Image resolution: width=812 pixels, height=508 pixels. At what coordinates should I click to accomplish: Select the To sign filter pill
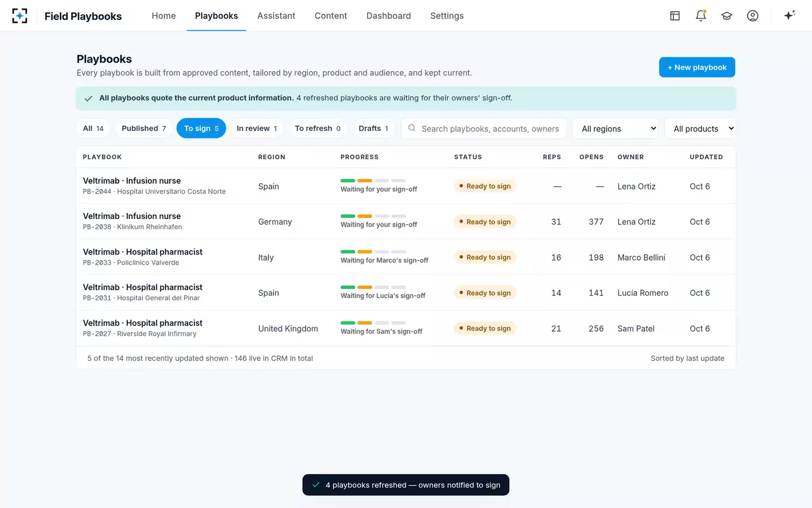pos(201,128)
